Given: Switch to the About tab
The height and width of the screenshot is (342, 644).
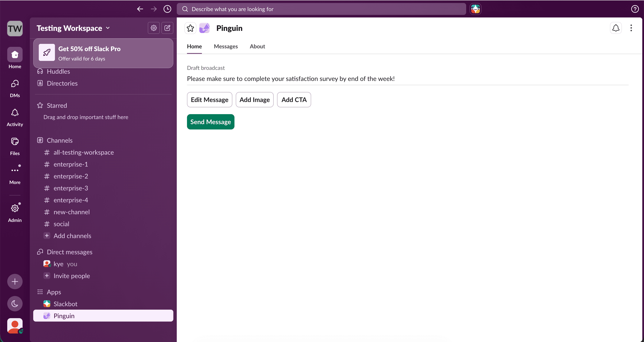Looking at the screenshot, I should [257, 46].
